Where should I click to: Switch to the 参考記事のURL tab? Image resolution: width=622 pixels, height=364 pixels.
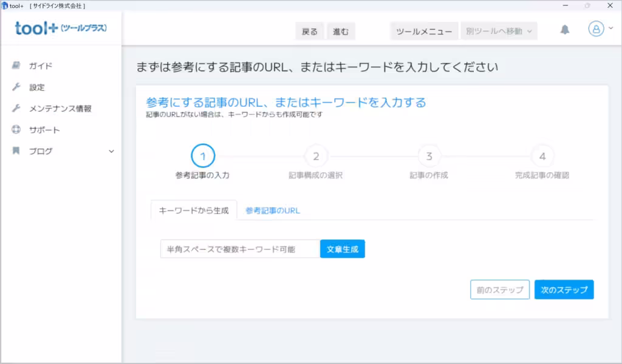coord(271,209)
